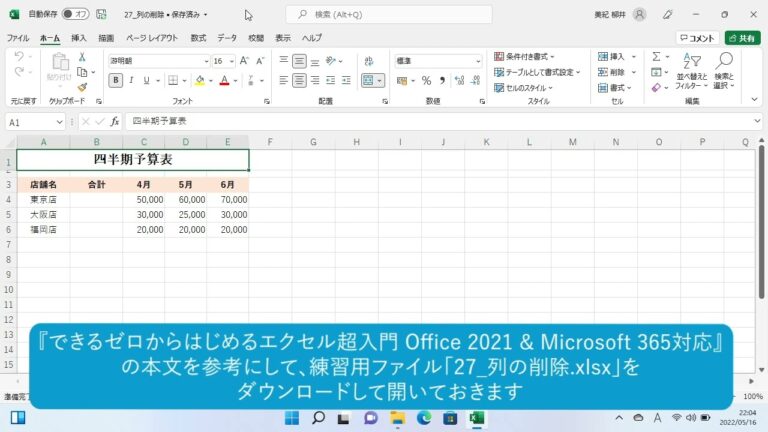Screen dimensions: 768x432
Task: Click the Delete cells button
Action: 611,72
